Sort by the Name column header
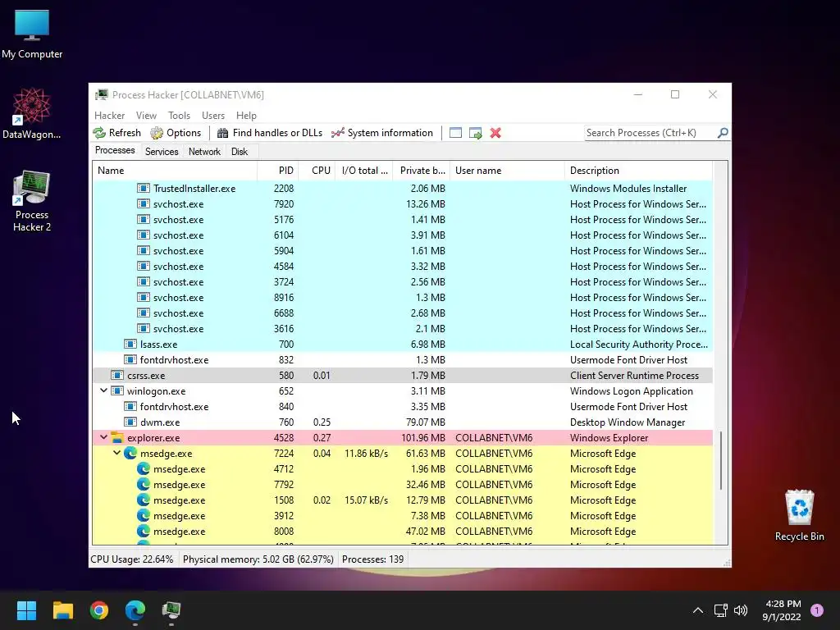The height and width of the screenshot is (630, 840). tap(175, 171)
